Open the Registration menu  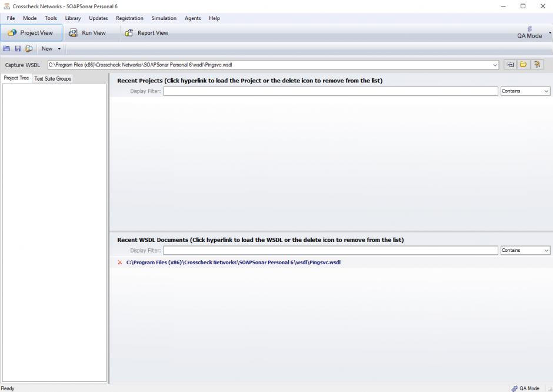point(129,18)
